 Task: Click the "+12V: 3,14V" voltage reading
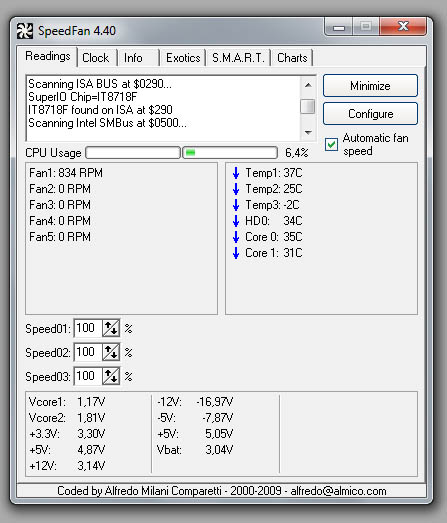tap(67, 466)
